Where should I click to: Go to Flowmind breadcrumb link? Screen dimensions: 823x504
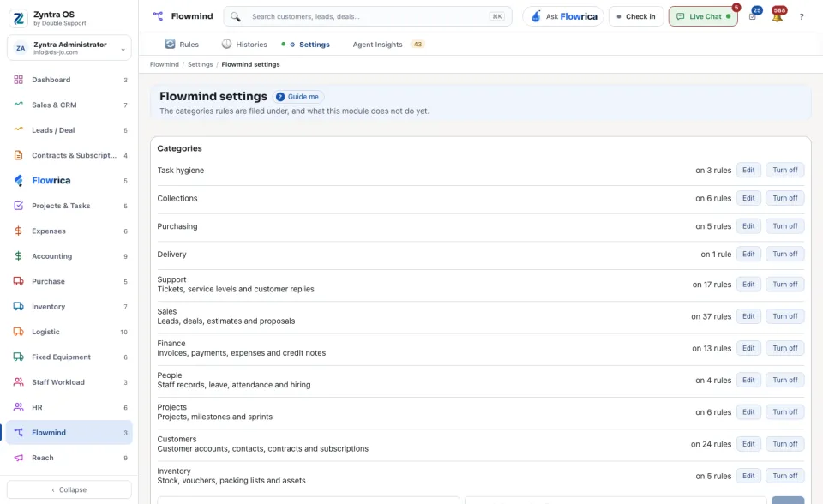pyautogui.click(x=165, y=64)
